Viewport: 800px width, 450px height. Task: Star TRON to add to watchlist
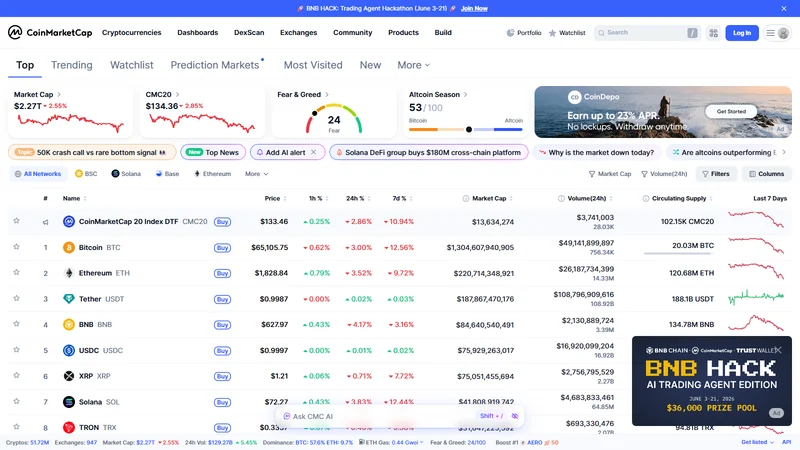16,427
